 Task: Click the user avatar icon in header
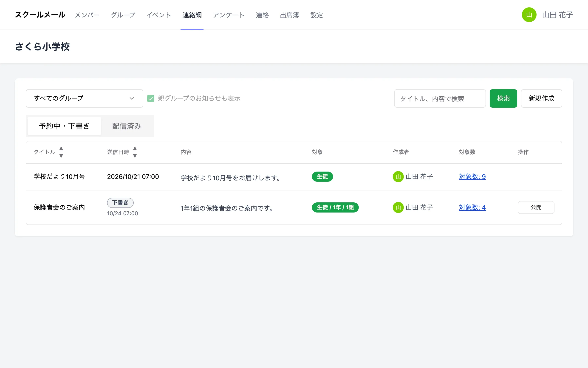(x=529, y=15)
